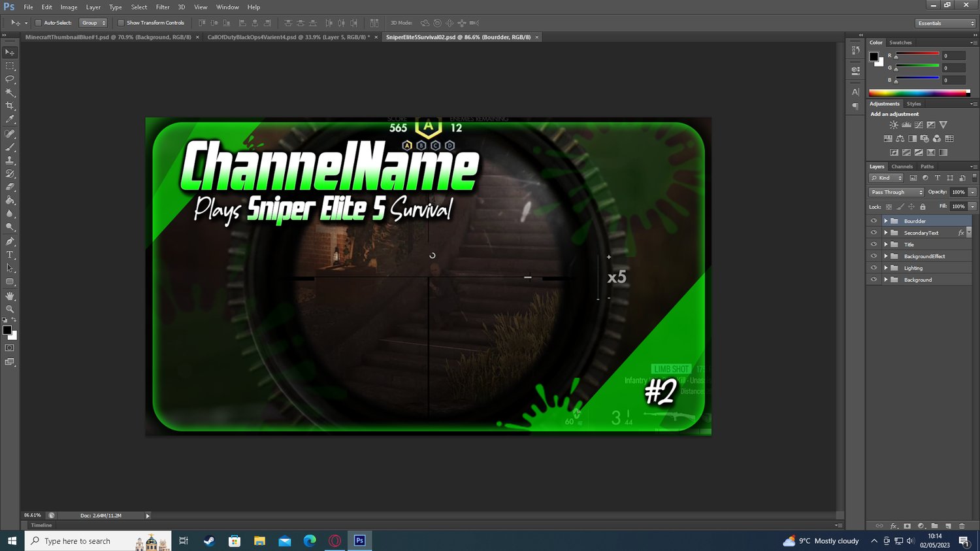The height and width of the screenshot is (551, 980).
Task: Select the Eraser tool
Action: 10,188
